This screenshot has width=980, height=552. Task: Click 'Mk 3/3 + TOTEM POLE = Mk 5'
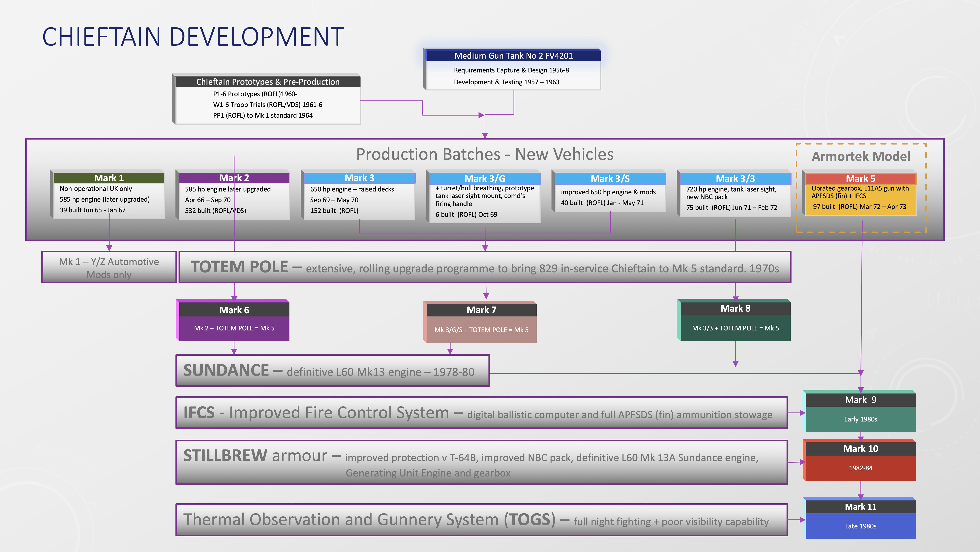pos(735,328)
